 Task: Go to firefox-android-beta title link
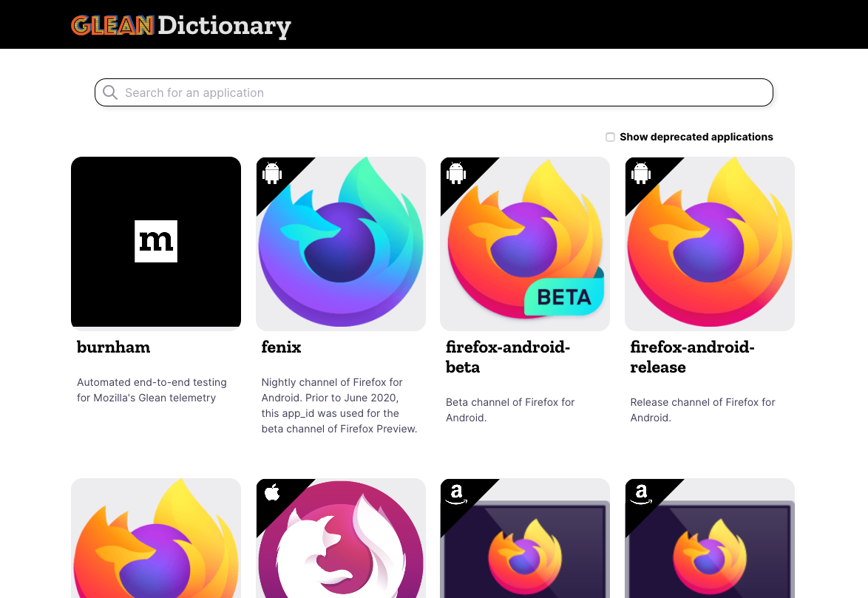point(508,356)
